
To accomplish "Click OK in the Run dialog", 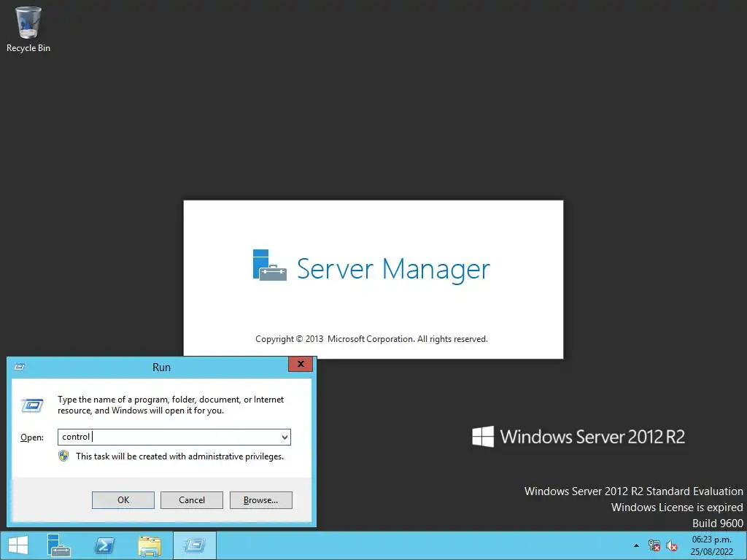I will pos(123,500).
